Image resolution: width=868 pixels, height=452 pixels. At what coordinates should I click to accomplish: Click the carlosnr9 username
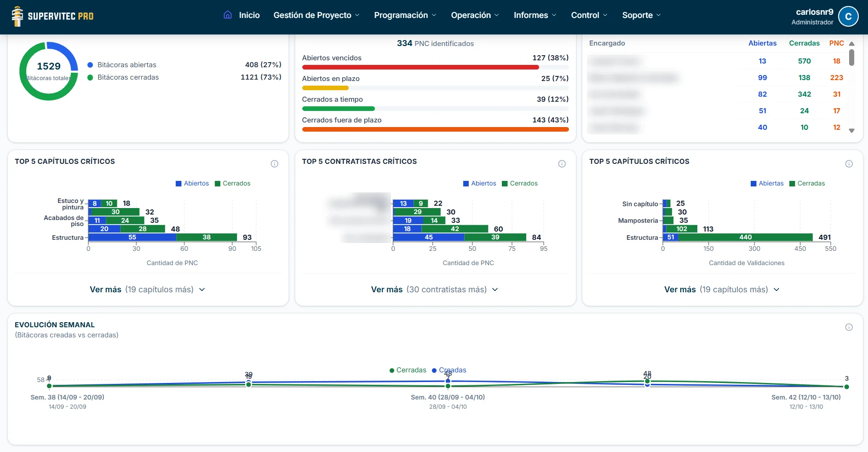point(814,12)
